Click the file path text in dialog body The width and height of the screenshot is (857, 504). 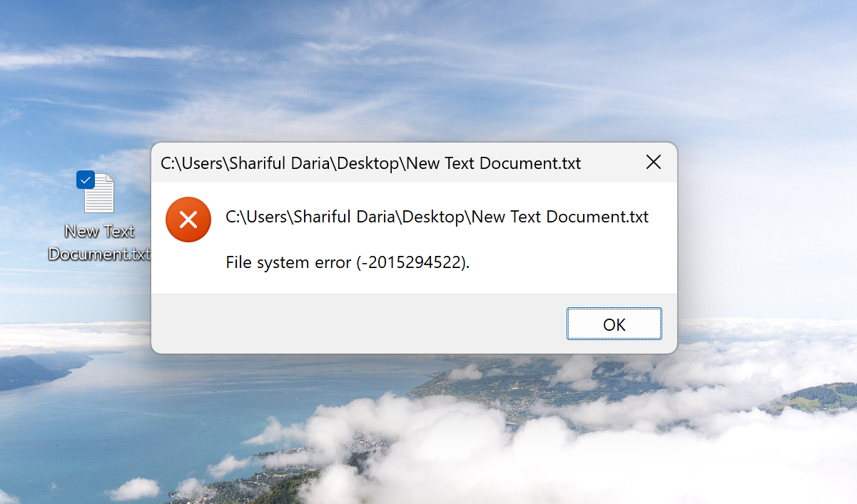click(x=437, y=217)
